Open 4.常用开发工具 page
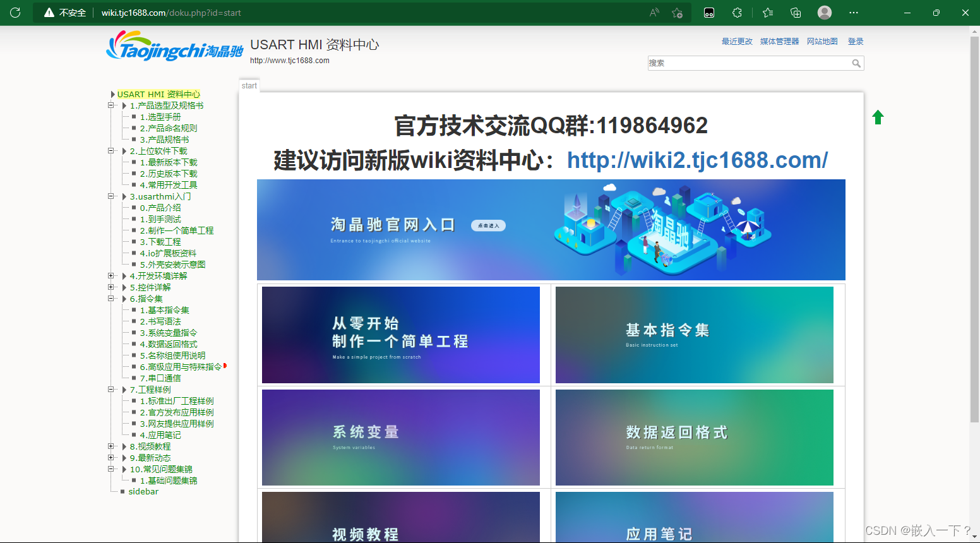 [169, 185]
